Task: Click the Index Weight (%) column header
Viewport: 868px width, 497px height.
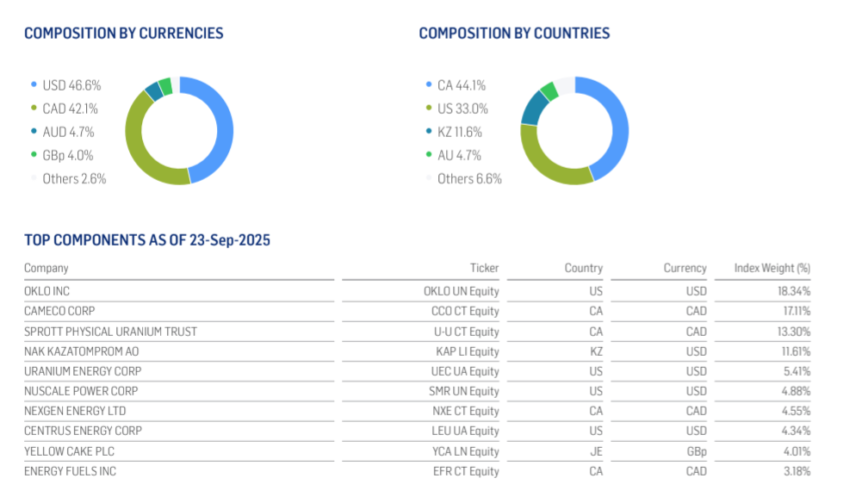Action: point(772,268)
